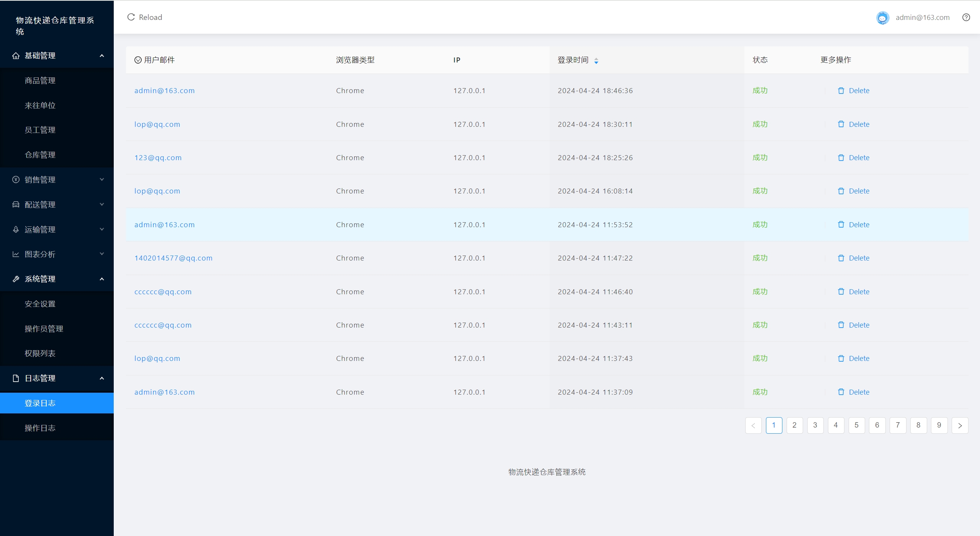
Task: Go to pagination page 5
Action: pos(856,425)
